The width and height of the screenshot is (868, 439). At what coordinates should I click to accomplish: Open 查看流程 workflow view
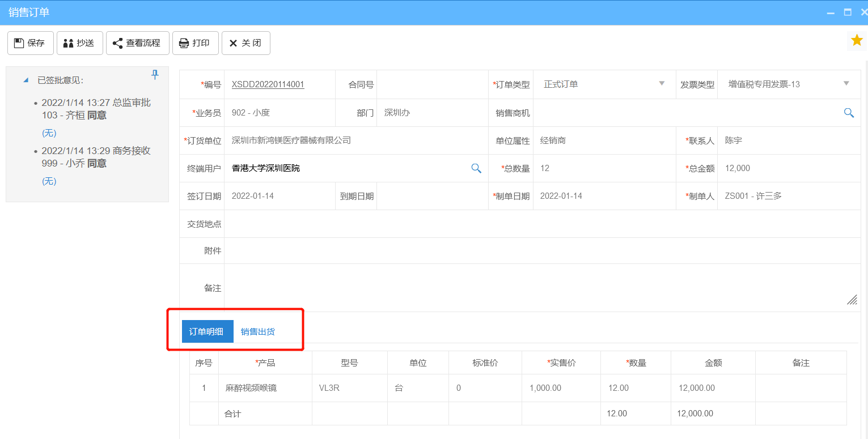point(137,43)
